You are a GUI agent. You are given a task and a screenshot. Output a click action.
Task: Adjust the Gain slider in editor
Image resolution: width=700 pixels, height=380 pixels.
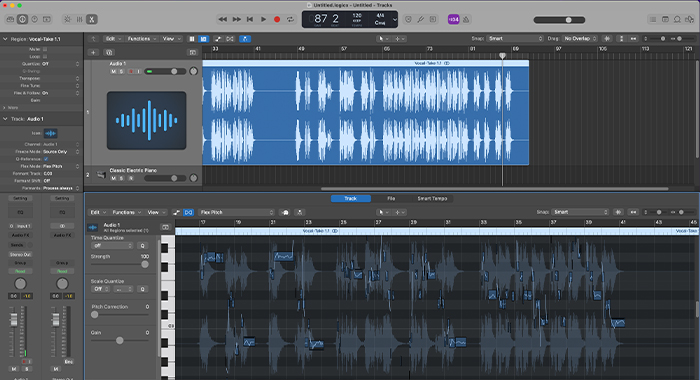tap(120, 340)
